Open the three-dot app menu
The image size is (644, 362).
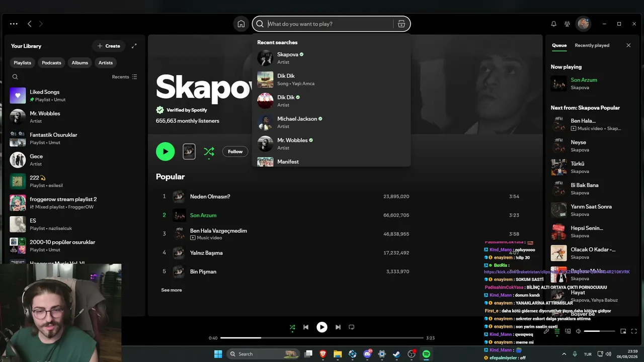(x=14, y=24)
